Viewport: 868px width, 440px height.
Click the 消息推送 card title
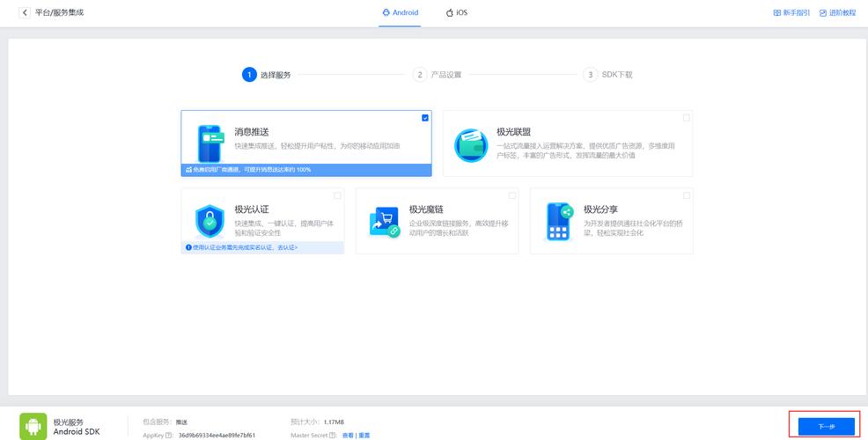pos(251,132)
